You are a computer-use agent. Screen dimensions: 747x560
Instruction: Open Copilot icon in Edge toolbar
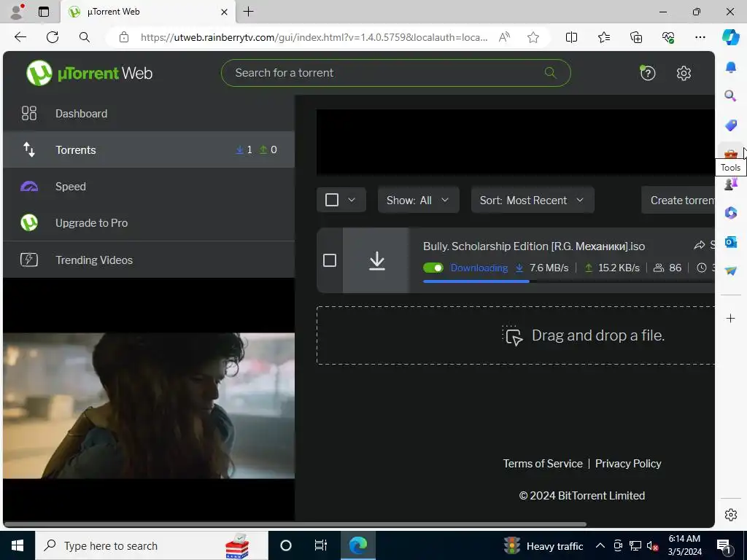(730, 37)
